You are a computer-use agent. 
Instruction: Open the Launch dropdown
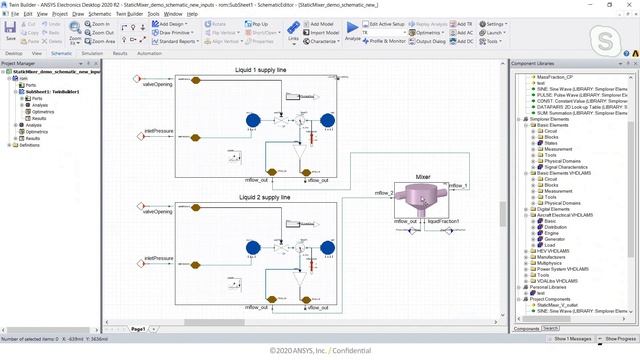coord(492,33)
